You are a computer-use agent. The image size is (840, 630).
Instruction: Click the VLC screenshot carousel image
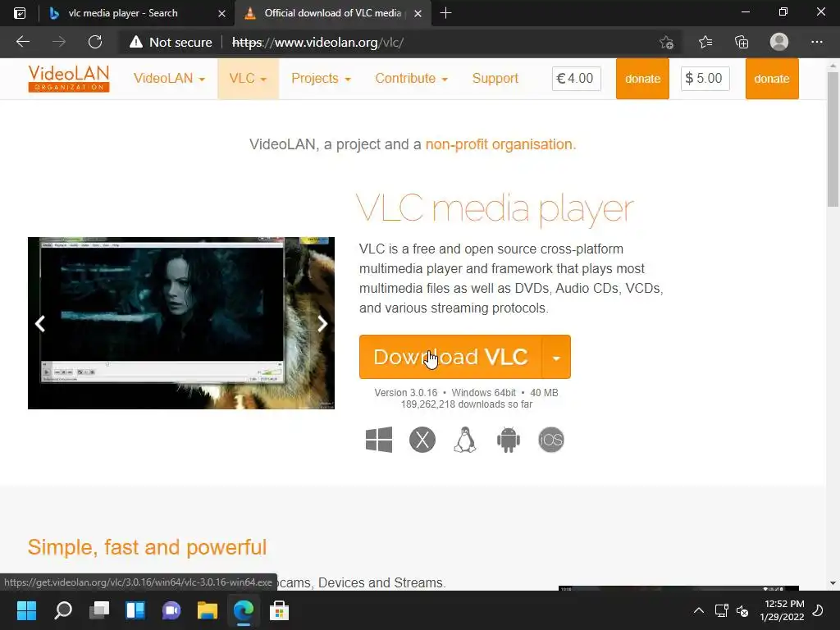(x=181, y=323)
